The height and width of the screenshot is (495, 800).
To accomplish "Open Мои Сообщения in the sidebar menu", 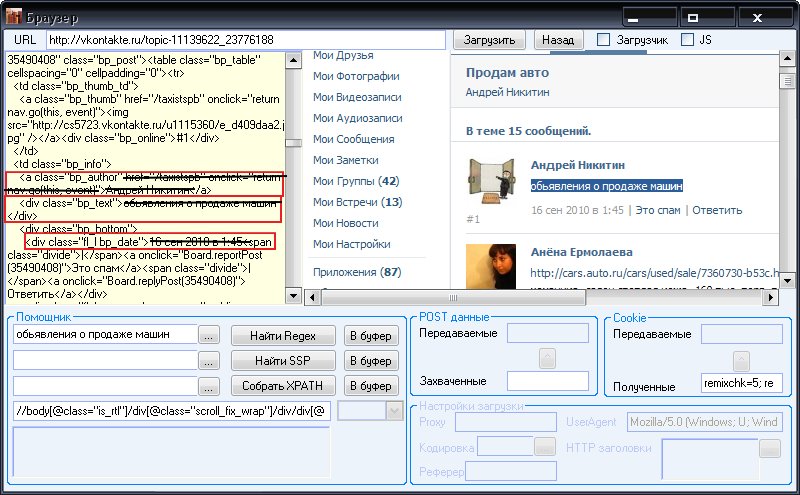I will (353, 139).
